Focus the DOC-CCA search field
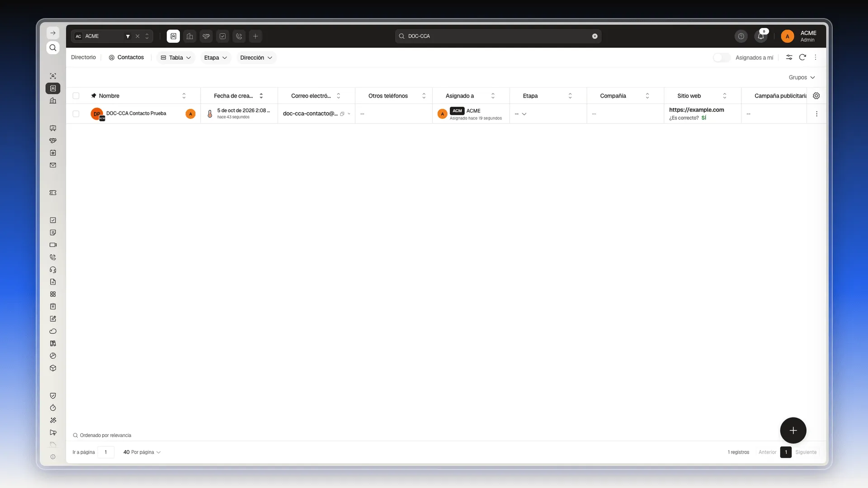Screen dimensions: 868x488 point(498,36)
